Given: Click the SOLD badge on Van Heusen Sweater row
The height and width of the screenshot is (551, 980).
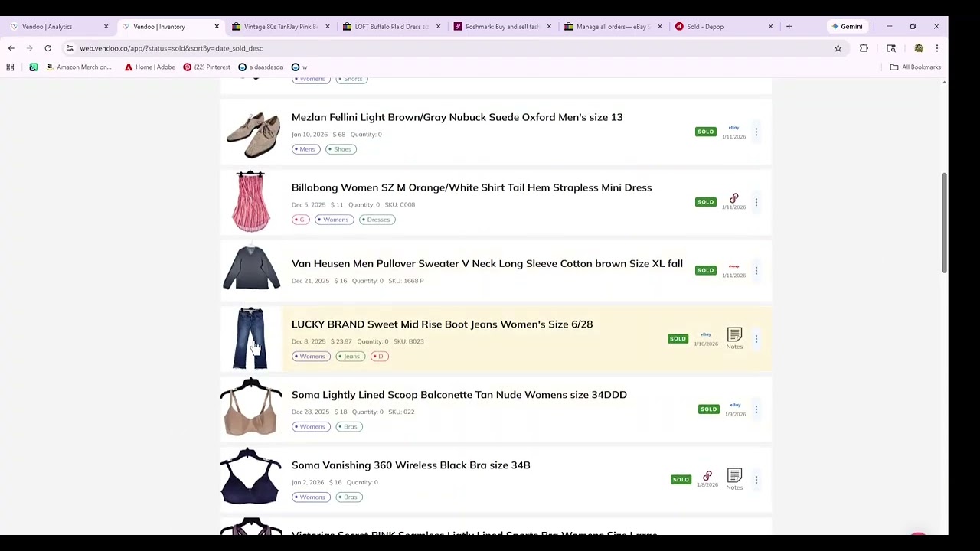Looking at the screenshot, I should (x=706, y=270).
